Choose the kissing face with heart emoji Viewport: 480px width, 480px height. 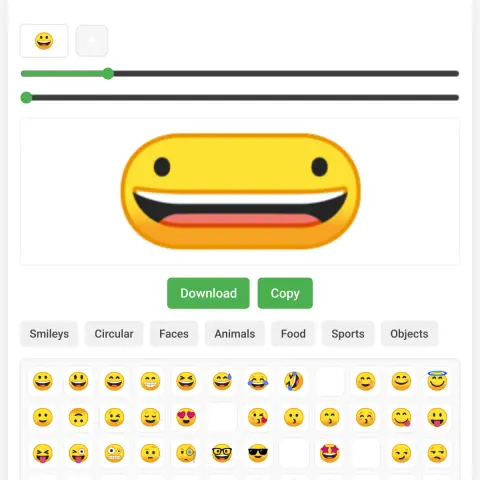258,417
